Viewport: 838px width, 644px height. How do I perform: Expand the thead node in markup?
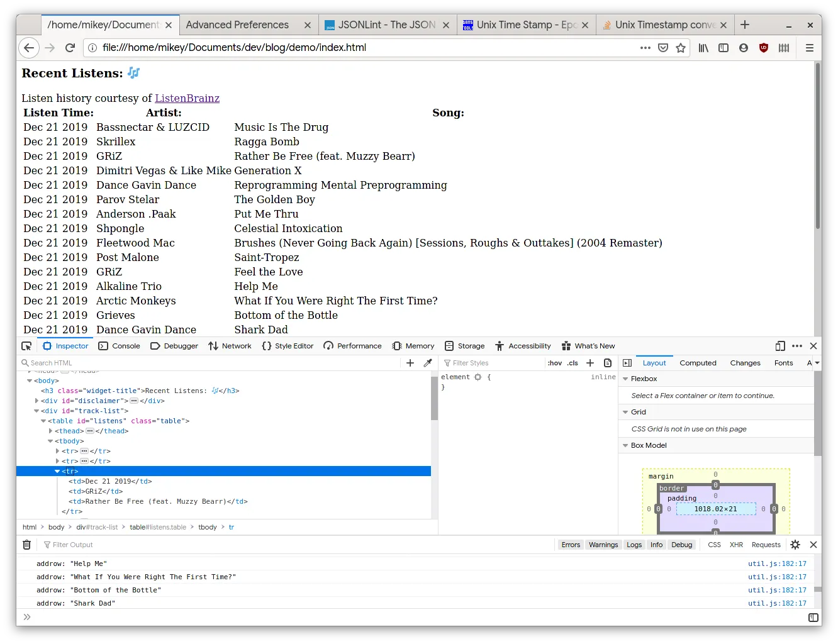[50, 431]
